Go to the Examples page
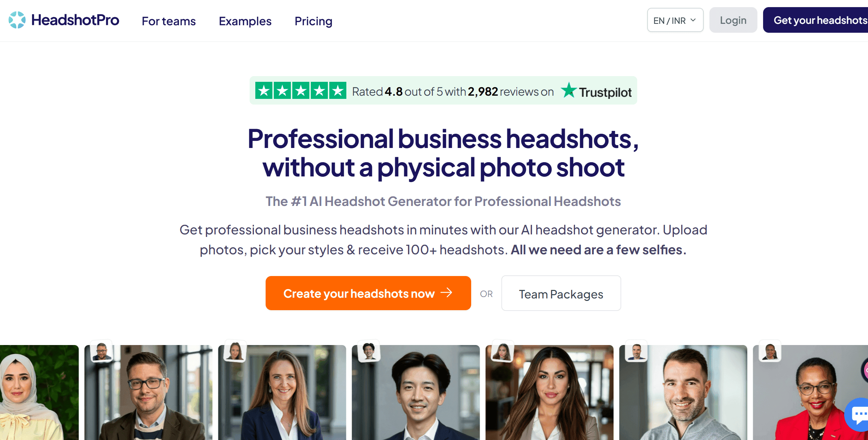 245,21
